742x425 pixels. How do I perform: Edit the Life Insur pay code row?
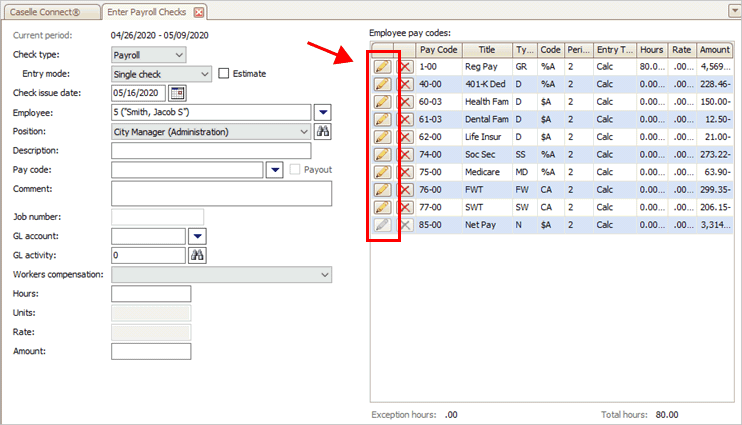[x=382, y=137]
